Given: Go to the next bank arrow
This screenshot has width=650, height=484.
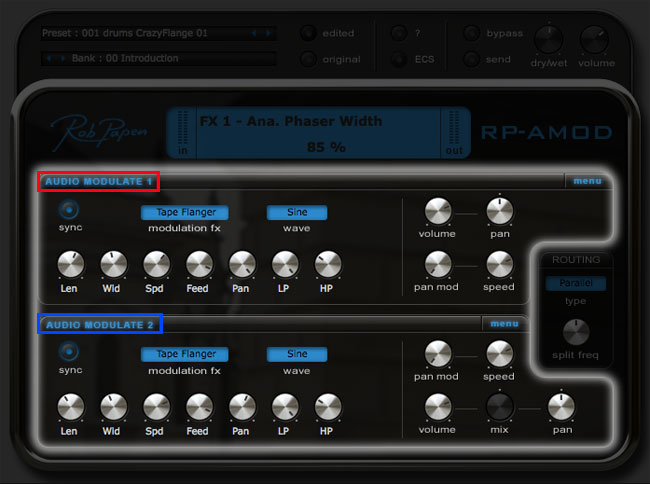Looking at the screenshot, I should coord(63,58).
